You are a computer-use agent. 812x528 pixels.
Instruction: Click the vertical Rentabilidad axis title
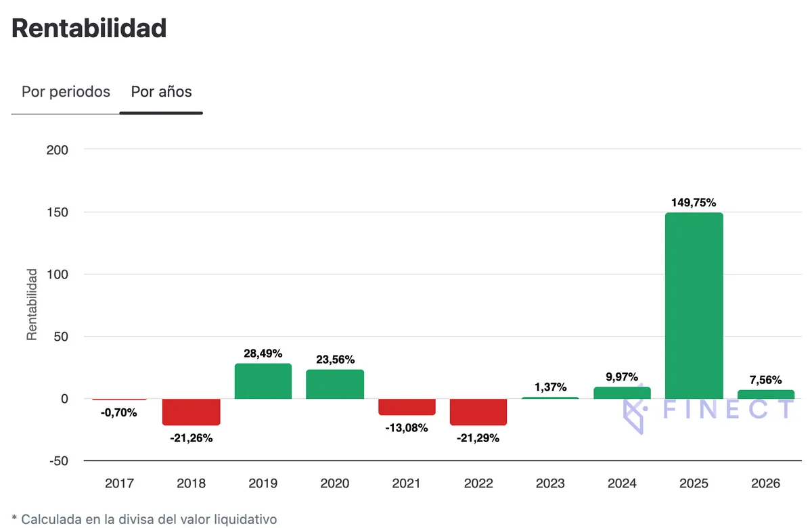[x=32, y=304]
